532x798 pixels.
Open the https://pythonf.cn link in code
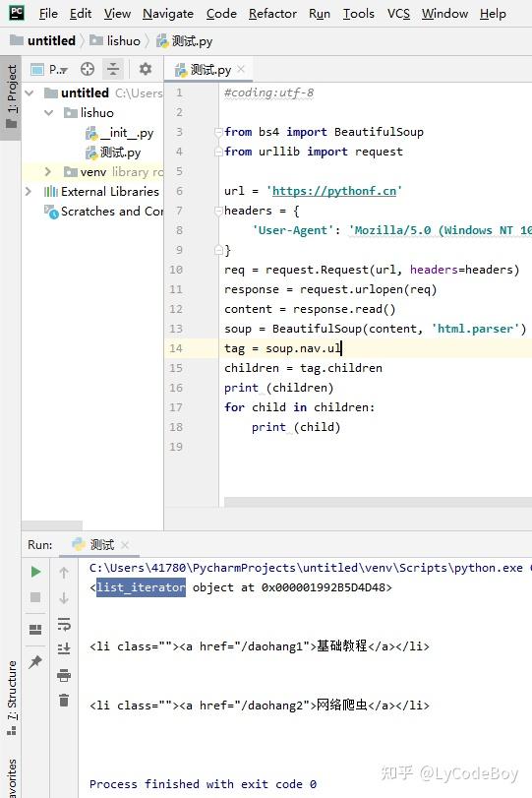tap(334, 191)
